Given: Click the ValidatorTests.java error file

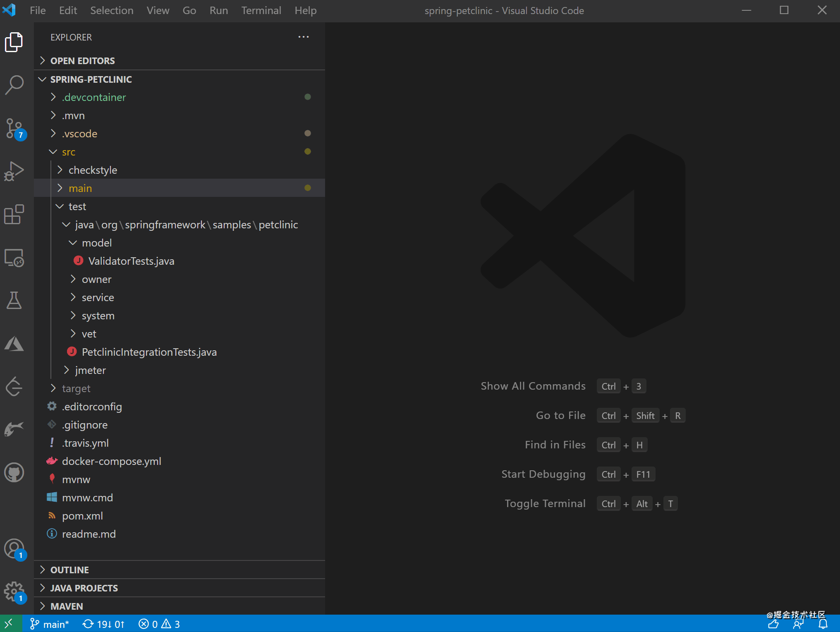Looking at the screenshot, I should click(132, 261).
